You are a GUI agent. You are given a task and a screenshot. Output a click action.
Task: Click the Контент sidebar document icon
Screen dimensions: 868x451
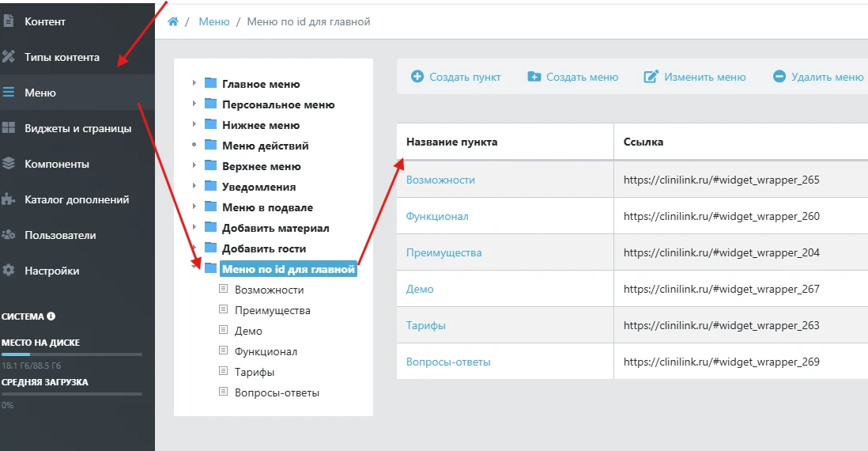coord(8,21)
